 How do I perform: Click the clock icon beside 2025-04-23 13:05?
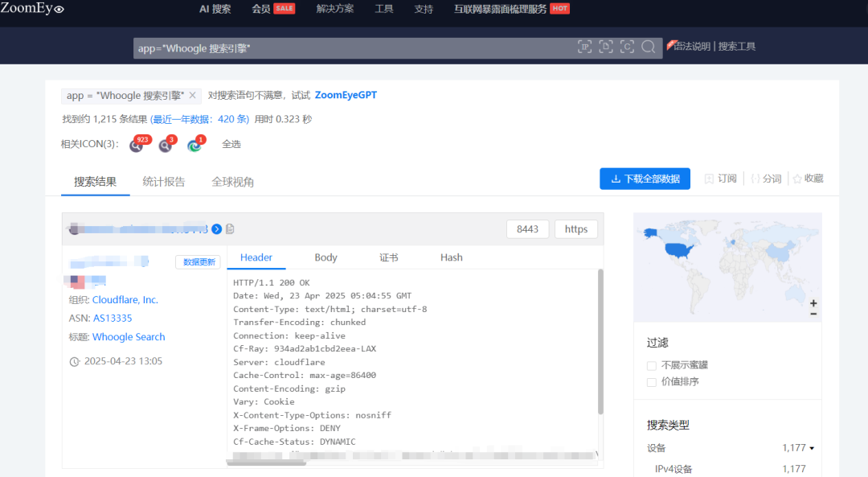(x=74, y=362)
